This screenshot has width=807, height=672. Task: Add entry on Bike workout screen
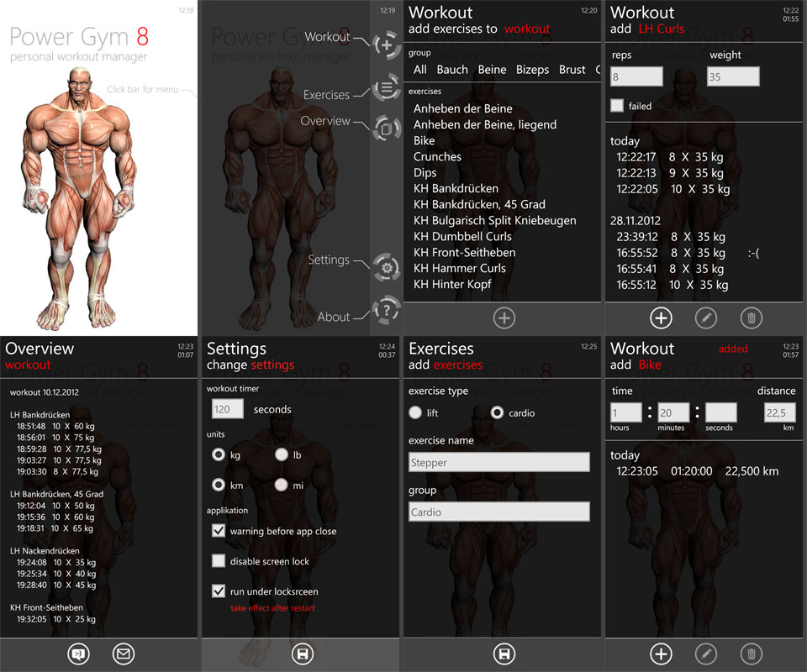(661, 654)
